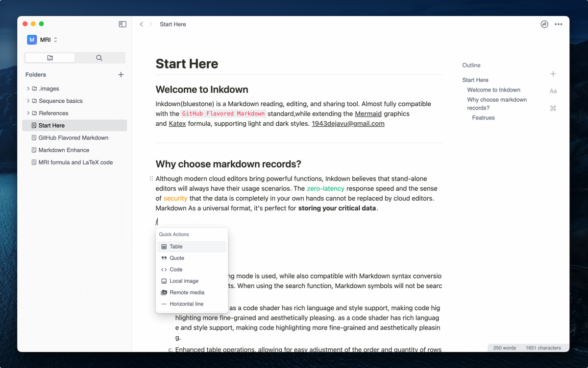
Task: Click the Table grid icon in Quick Actions
Action: 164,247
